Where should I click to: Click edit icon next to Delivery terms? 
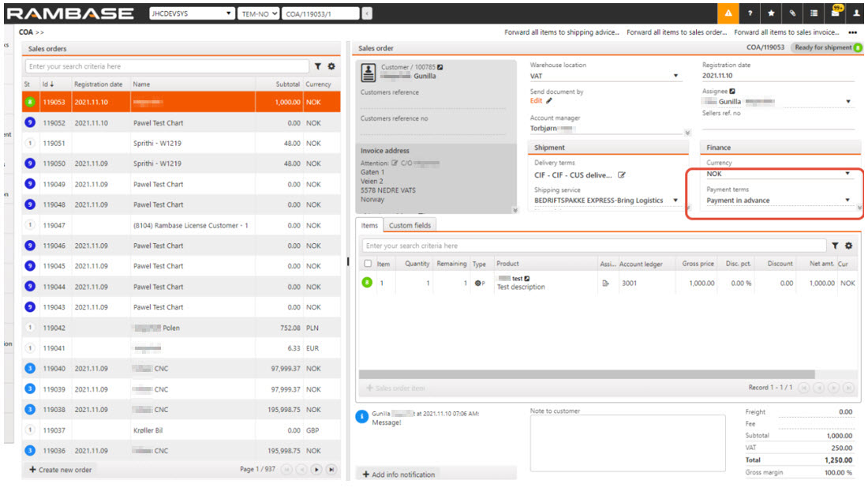tap(621, 175)
